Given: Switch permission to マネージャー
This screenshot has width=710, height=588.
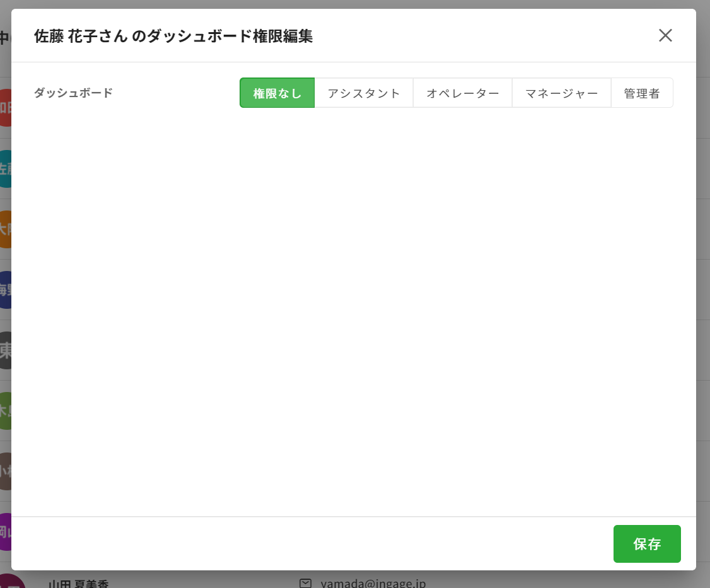Looking at the screenshot, I should tap(562, 93).
